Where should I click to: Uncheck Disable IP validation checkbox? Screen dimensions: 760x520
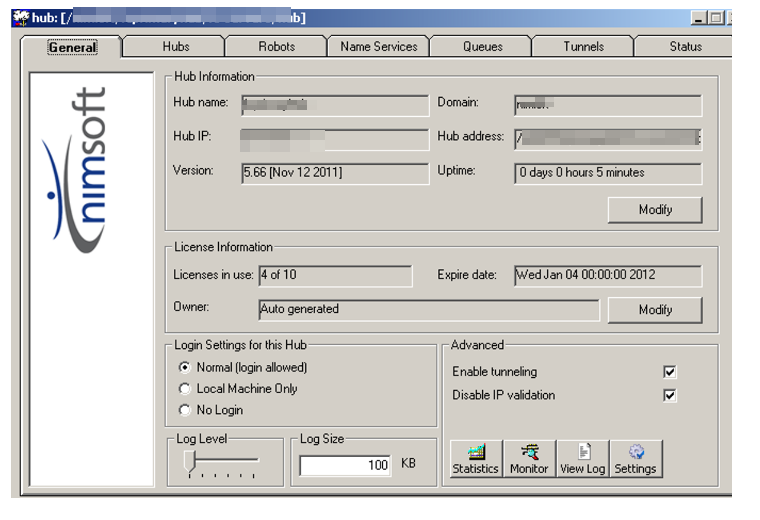tap(669, 395)
